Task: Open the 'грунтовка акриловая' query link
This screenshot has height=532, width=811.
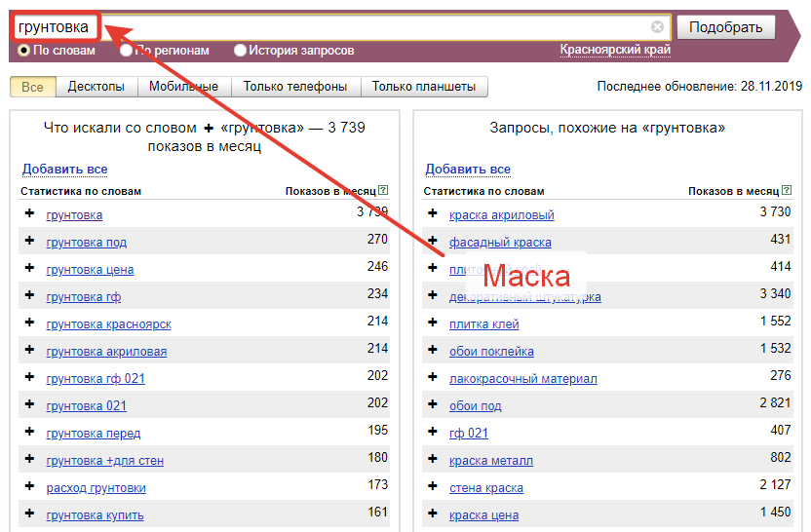Action: (x=106, y=352)
